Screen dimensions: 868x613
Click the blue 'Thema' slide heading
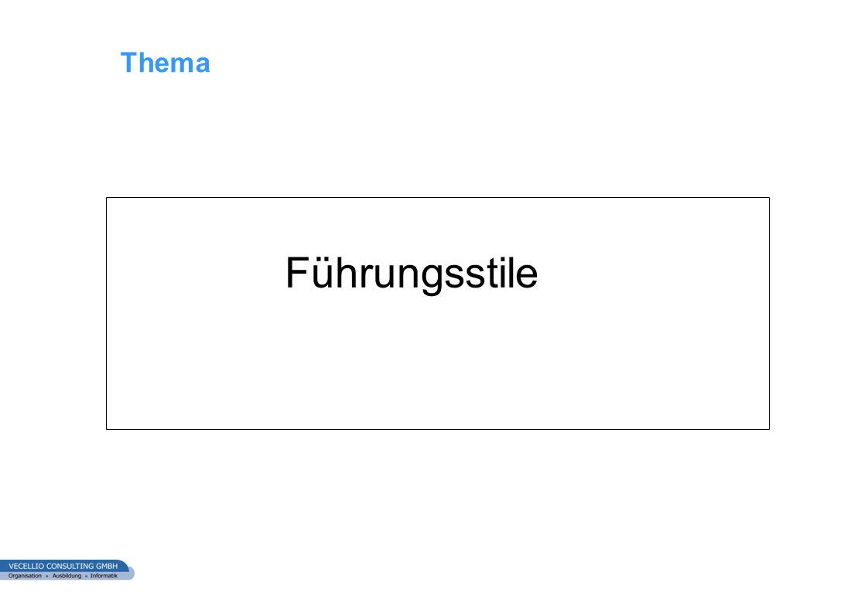tap(165, 63)
